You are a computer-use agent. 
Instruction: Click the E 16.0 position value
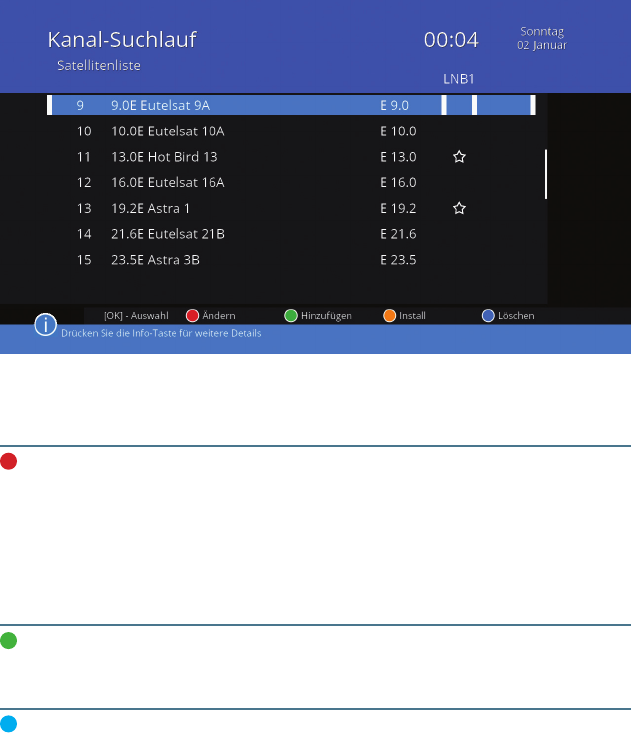tap(398, 183)
